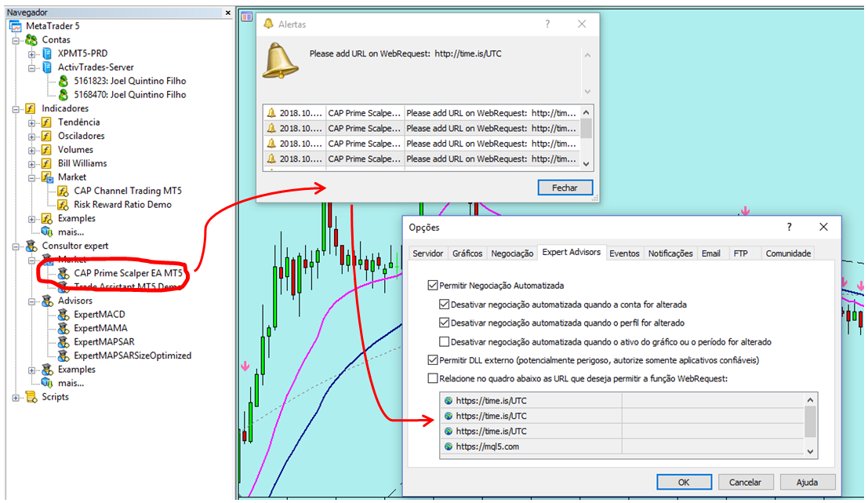Expand the XPMT5-PRD node

point(32,54)
